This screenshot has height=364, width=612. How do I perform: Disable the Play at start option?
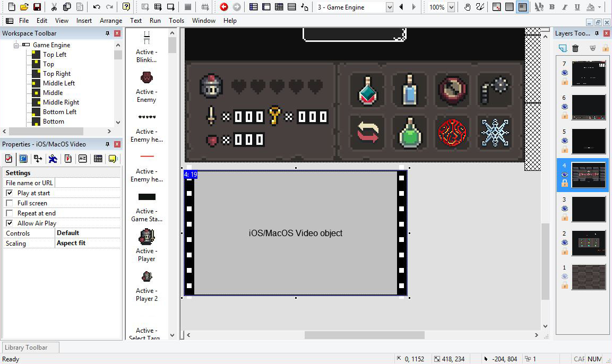point(10,193)
